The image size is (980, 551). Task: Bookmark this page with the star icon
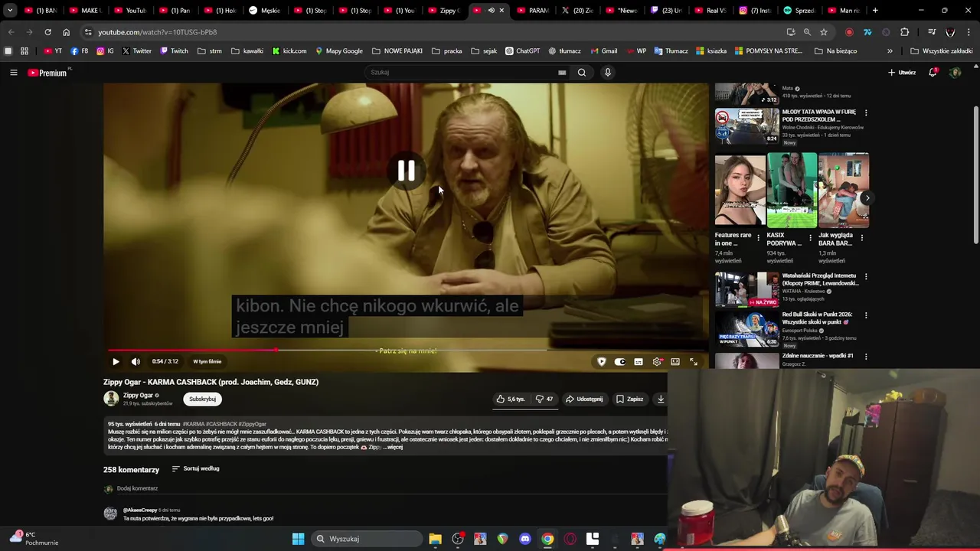(x=824, y=32)
